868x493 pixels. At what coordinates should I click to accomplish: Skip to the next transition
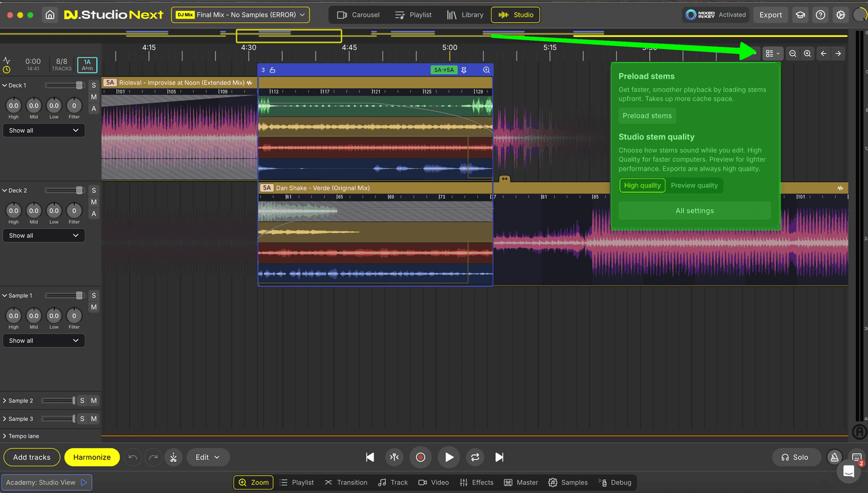coord(499,457)
